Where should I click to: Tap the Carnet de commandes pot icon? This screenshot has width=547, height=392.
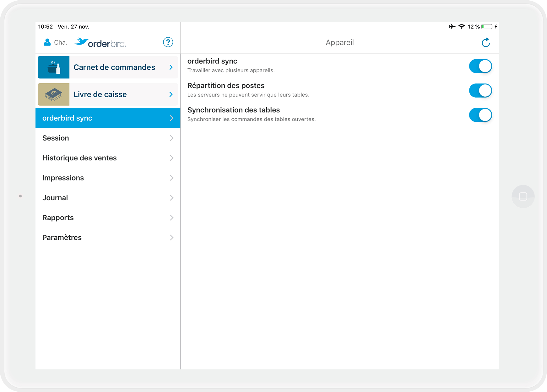click(54, 67)
